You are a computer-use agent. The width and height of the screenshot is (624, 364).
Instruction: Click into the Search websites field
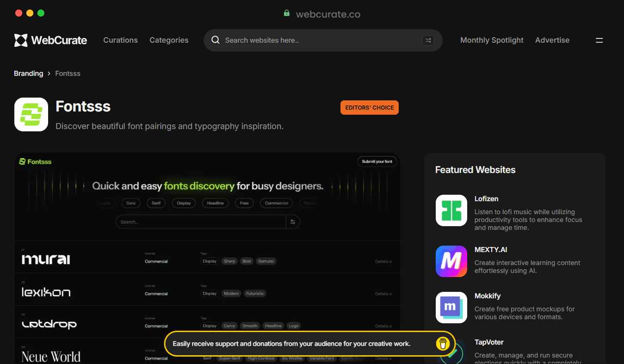click(323, 40)
